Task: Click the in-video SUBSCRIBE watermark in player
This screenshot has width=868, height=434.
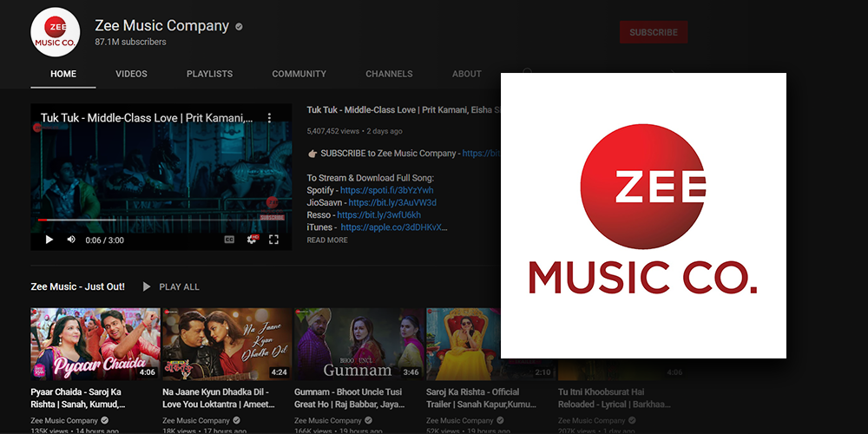Action: (272, 217)
